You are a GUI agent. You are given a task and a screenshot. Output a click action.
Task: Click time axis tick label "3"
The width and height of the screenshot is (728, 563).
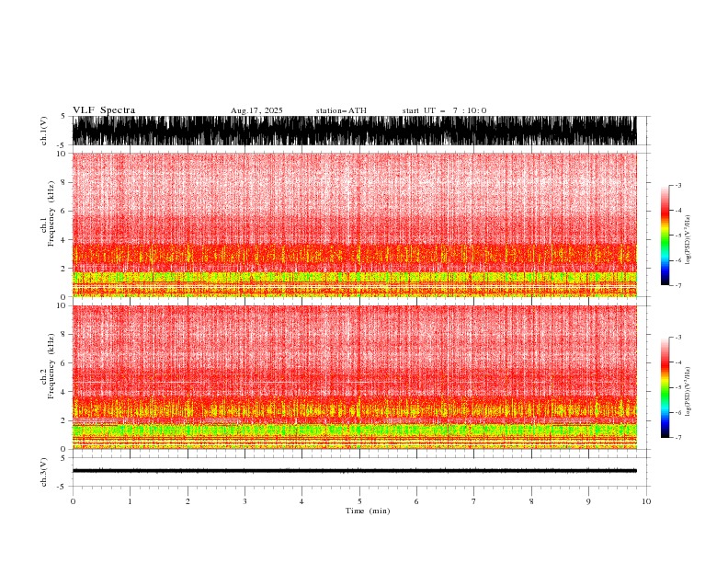[x=245, y=501]
